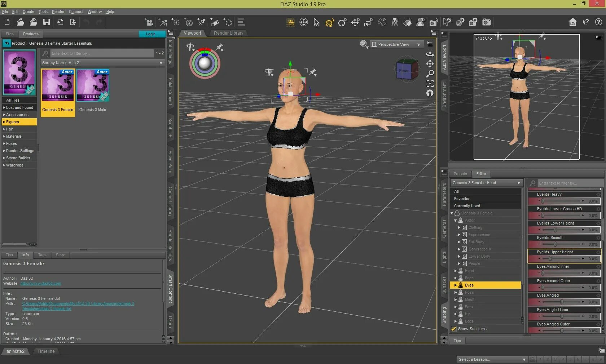Open Render Settings gear-camera icon
The image size is (606, 364).
(x=473, y=22)
